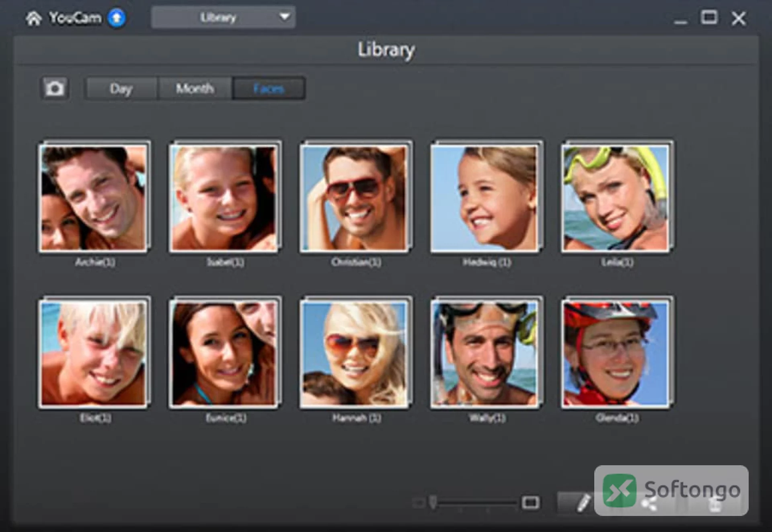
Task: Click the "Glenda(1)" name label
Action: pyautogui.click(x=617, y=418)
